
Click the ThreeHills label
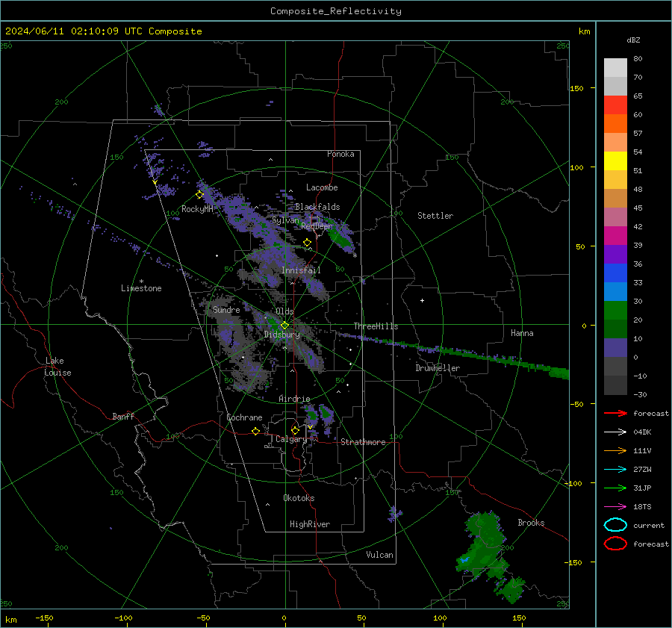click(376, 326)
